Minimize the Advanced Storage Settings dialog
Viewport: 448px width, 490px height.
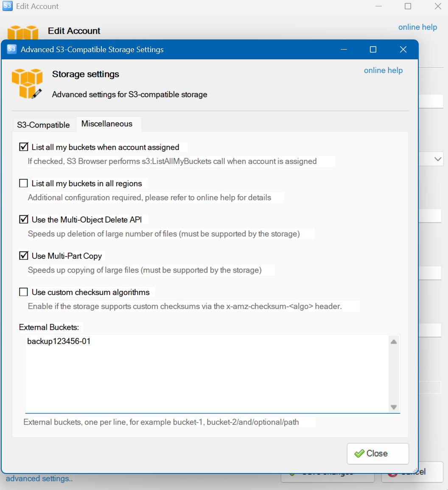344,50
